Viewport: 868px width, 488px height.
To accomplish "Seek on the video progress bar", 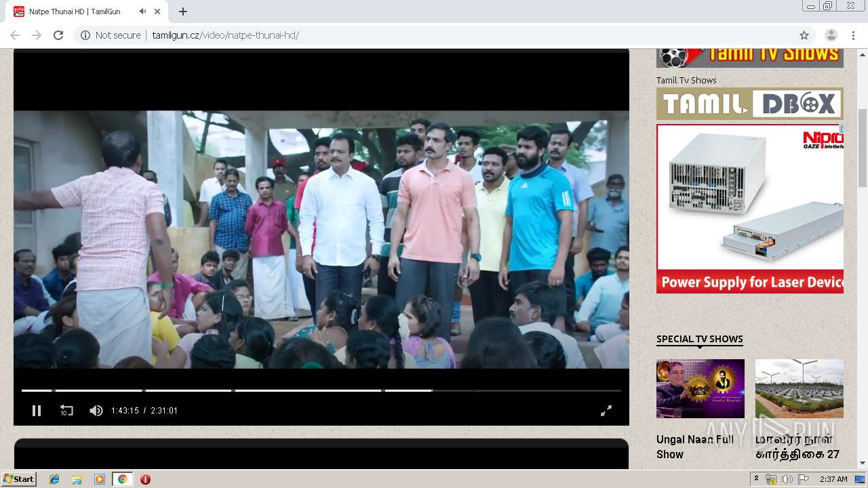I will pos(321,390).
